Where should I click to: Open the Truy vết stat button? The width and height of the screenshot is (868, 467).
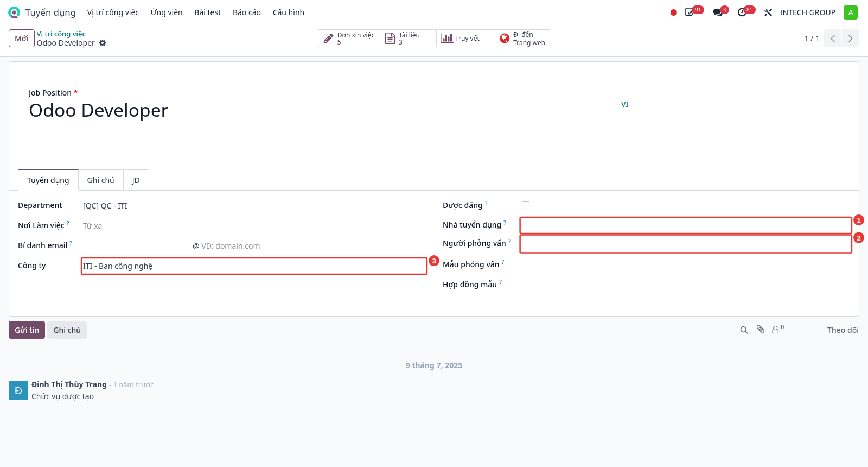point(465,39)
